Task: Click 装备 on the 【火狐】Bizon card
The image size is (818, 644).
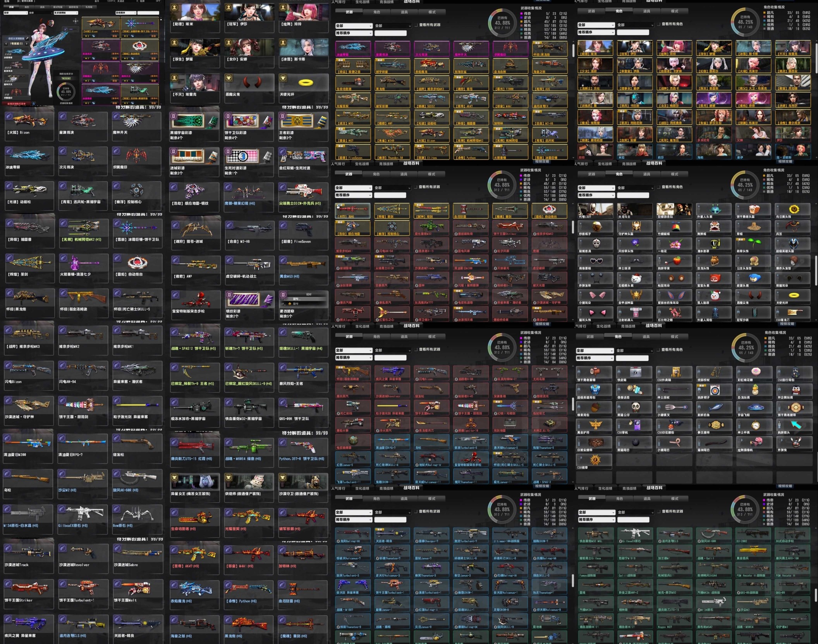Action: pyautogui.click(x=115, y=36)
